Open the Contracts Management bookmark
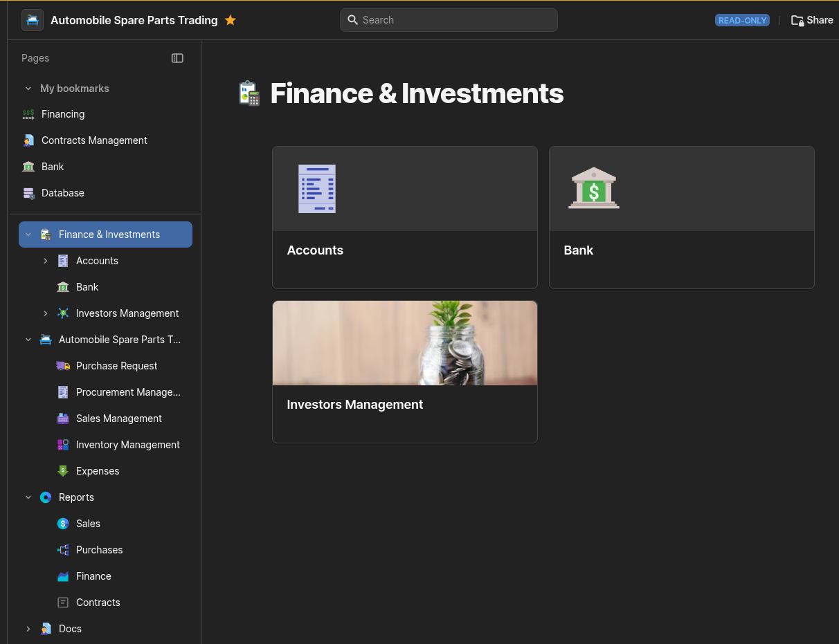839x644 pixels. [x=94, y=140]
